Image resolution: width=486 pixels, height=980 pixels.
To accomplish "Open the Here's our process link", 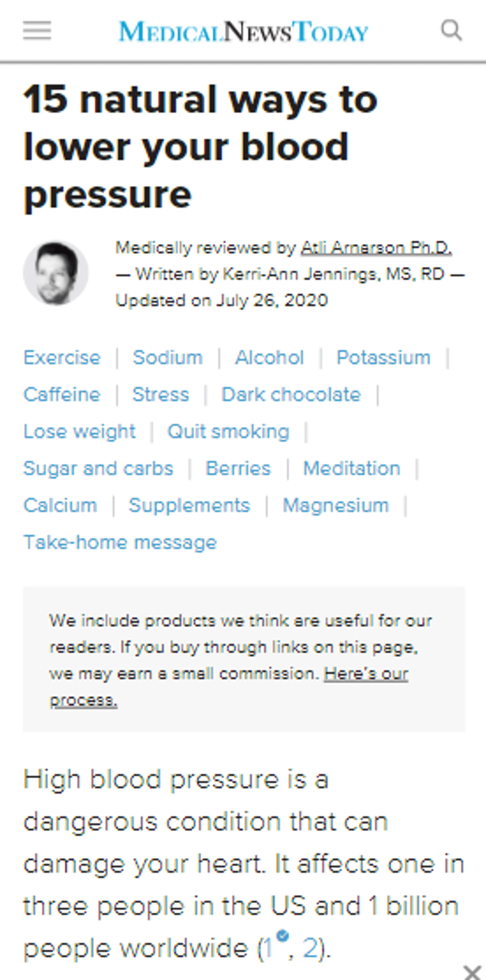I will [x=366, y=673].
